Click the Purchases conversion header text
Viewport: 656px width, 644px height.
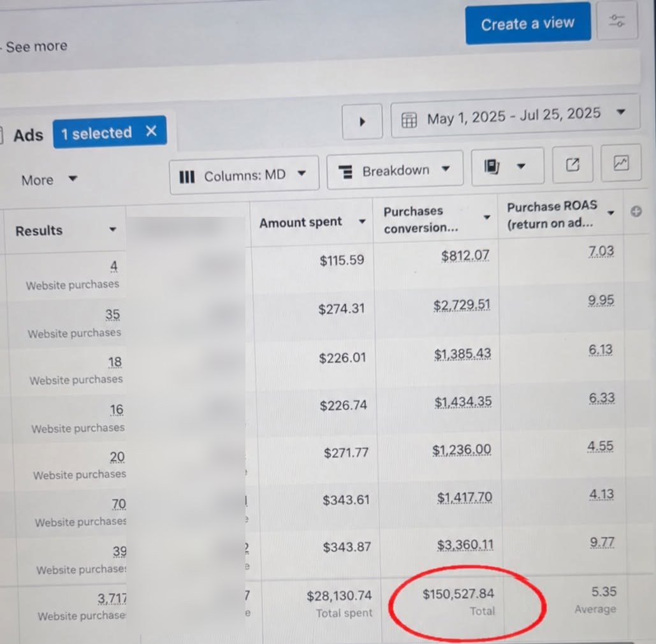pyautogui.click(x=421, y=219)
